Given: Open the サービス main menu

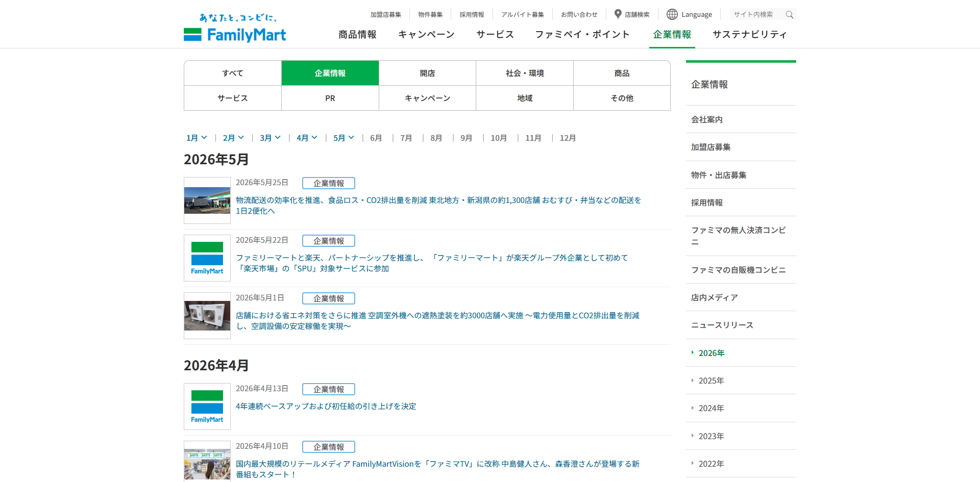Looking at the screenshot, I should point(495,34).
